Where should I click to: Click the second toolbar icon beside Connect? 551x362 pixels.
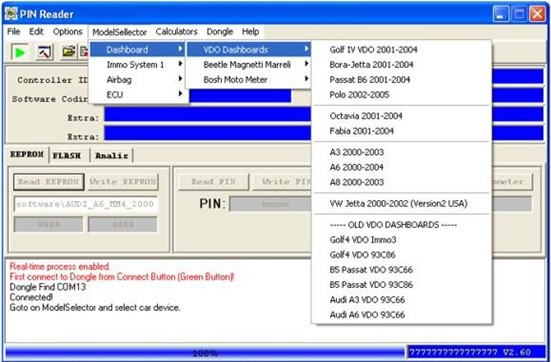click(44, 52)
